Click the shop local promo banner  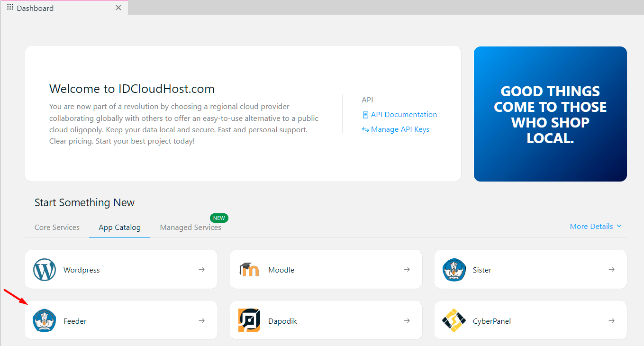tap(550, 114)
